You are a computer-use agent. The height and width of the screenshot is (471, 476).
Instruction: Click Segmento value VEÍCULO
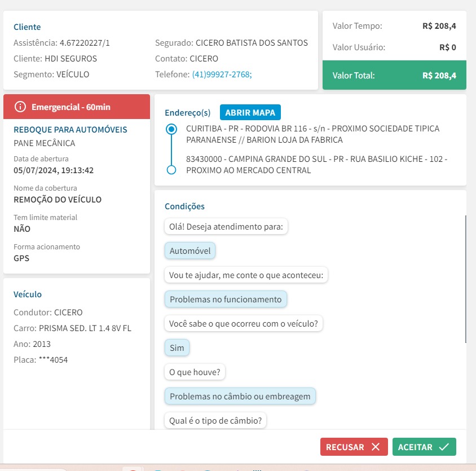[x=73, y=74]
